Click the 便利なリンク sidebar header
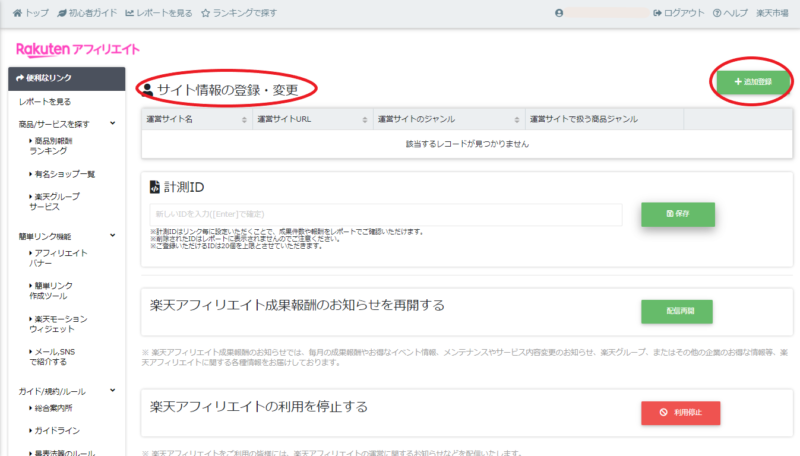 pyautogui.click(x=67, y=79)
